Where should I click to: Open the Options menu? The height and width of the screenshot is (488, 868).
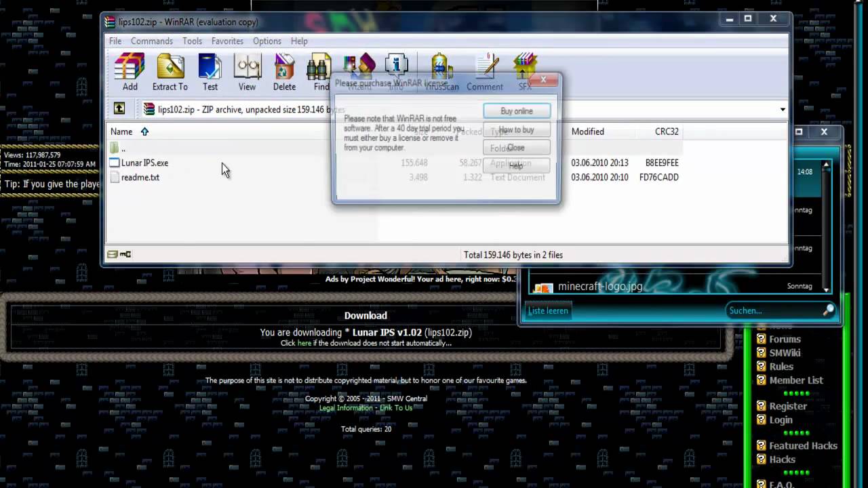[x=267, y=41]
